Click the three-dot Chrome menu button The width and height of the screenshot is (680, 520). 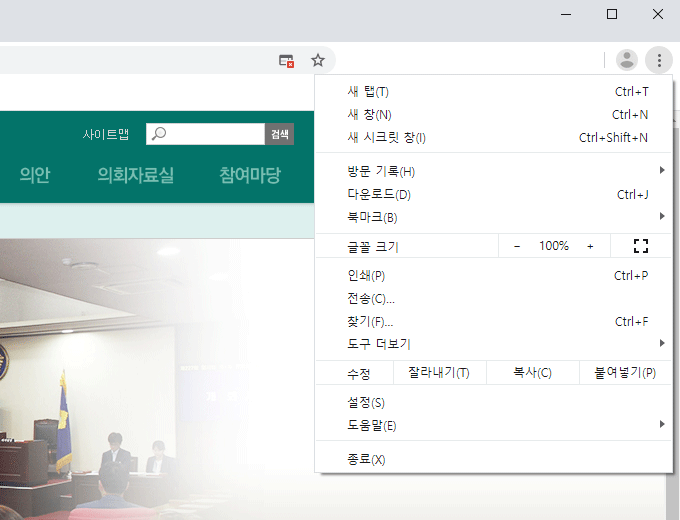[x=659, y=60]
